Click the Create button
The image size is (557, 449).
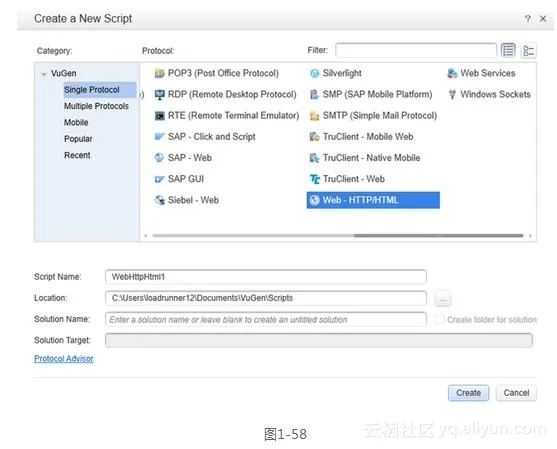click(468, 393)
